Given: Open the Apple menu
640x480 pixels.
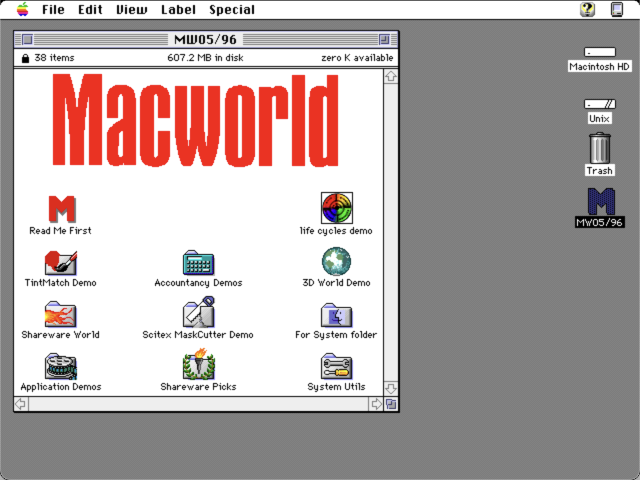Looking at the screenshot, I should (x=23, y=9).
